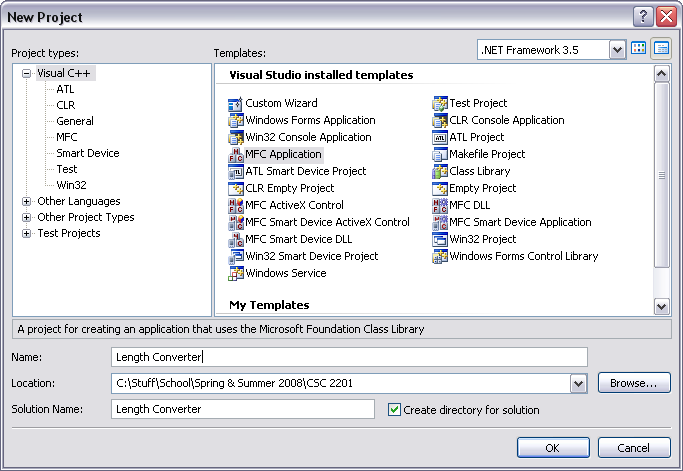Click the Solution Name text field

[243, 409]
